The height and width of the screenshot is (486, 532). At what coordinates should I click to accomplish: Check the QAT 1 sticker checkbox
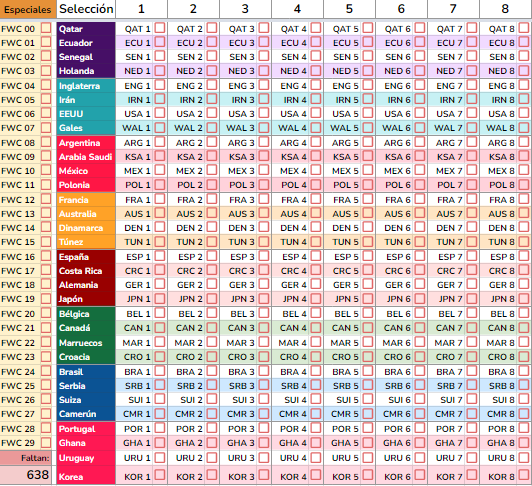[x=160, y=28]
